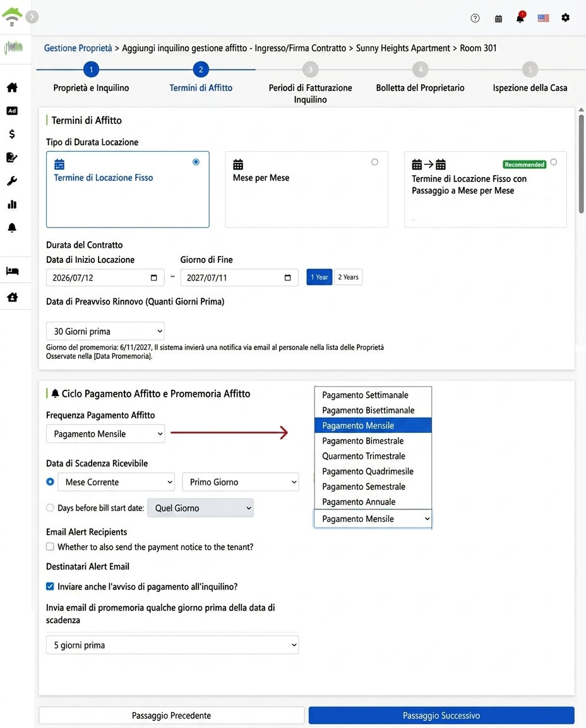Screen dimensions: 586x728
Task: Open settings gear icon
Action: tap(565, 18)
